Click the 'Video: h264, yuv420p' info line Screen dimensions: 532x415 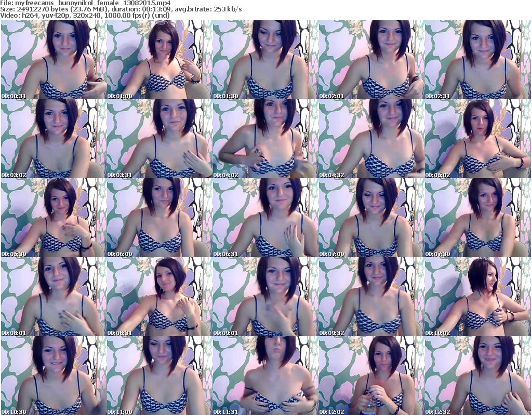coord(85,15)
